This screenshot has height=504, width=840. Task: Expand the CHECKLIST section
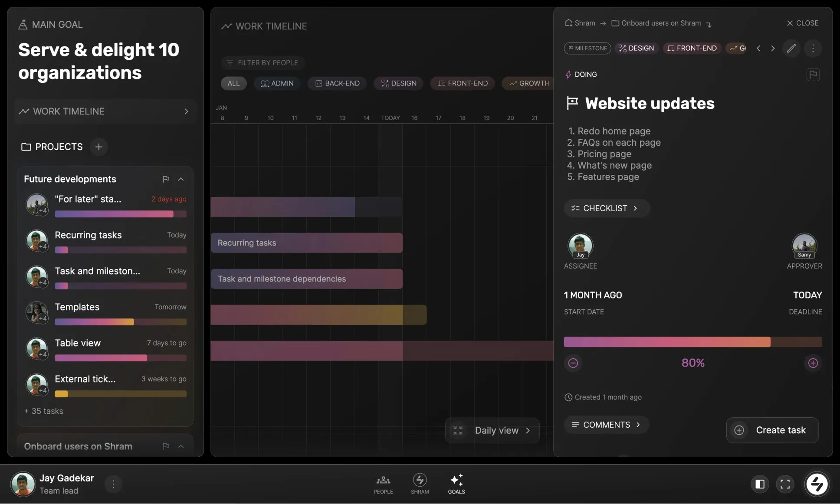606,208
